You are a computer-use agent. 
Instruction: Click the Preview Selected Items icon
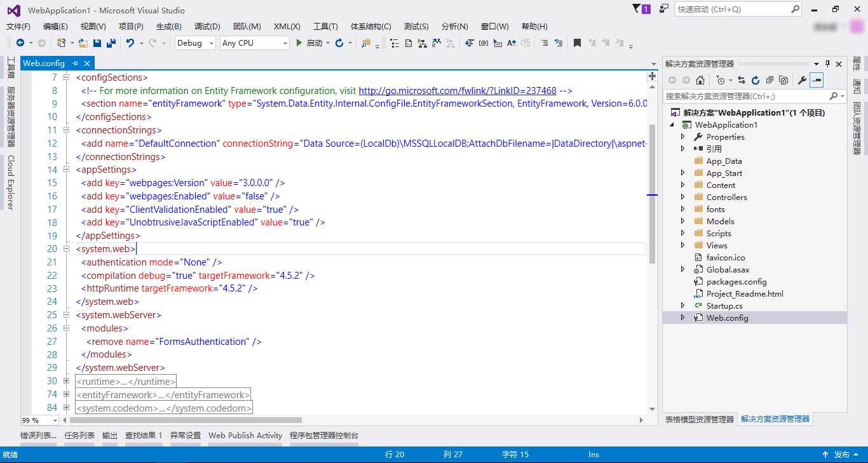pyautogui.click(x=817, y=80)
